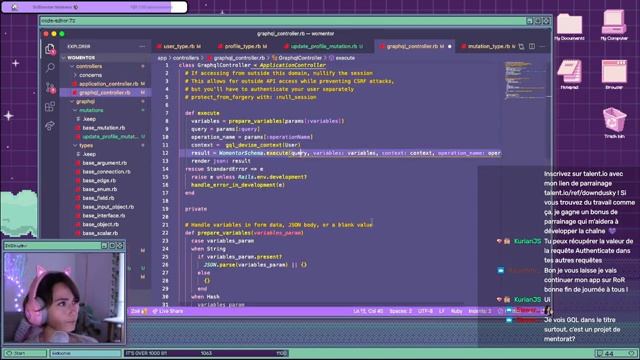The height and width of the screenshot is (360, 640).
Task: Change the Ruby language mode in status bar
Action: pyautogui.click(x=456, y=311)
